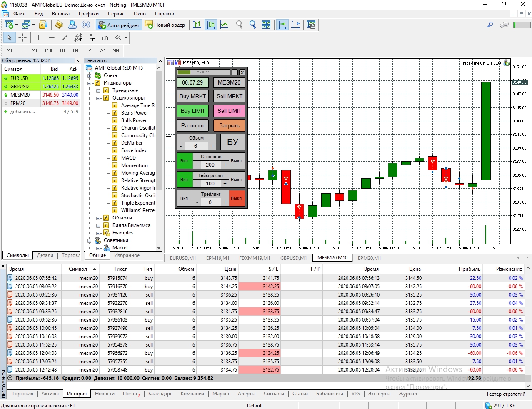Toggle chart auto-scroll icon

pyautogui.click(x=282, y=25)
